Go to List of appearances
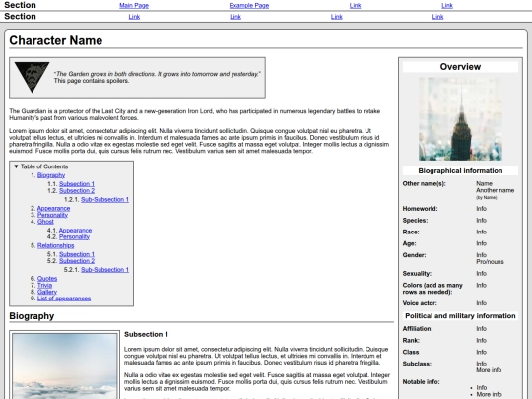Image resolution: width=532 pixels, height=399 pixels. (x=64, y=299)
